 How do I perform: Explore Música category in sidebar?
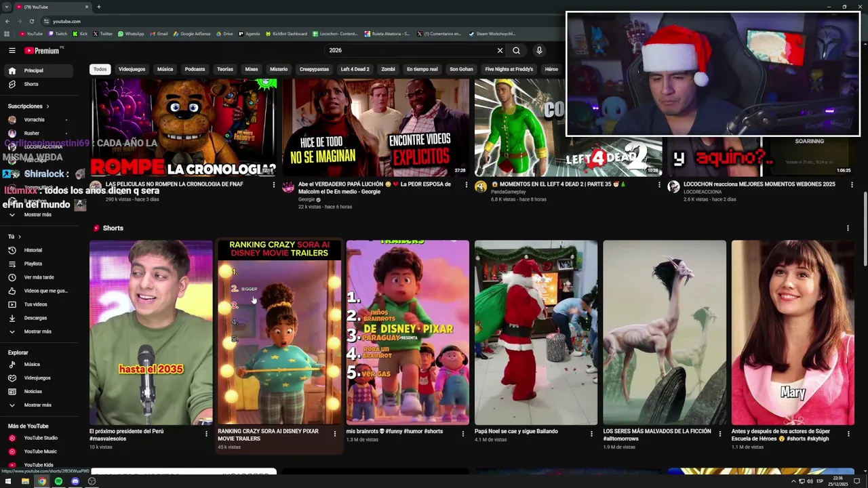(41, 364)
